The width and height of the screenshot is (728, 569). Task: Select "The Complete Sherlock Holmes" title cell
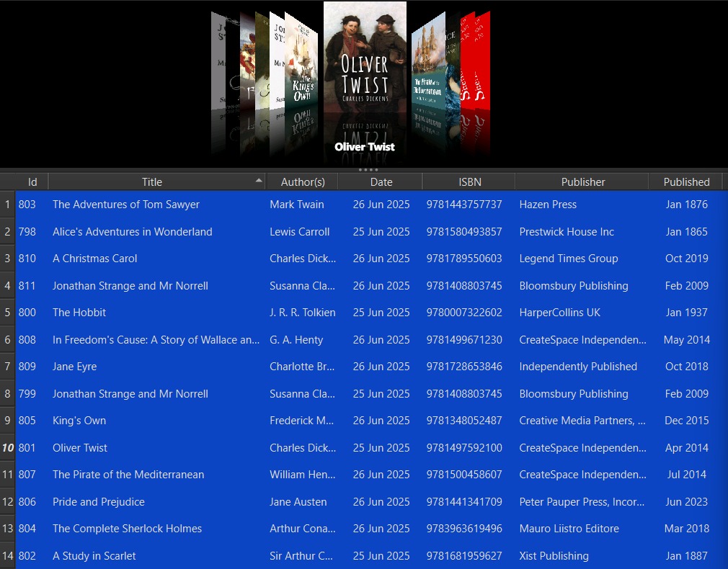(x=127, y=529)
